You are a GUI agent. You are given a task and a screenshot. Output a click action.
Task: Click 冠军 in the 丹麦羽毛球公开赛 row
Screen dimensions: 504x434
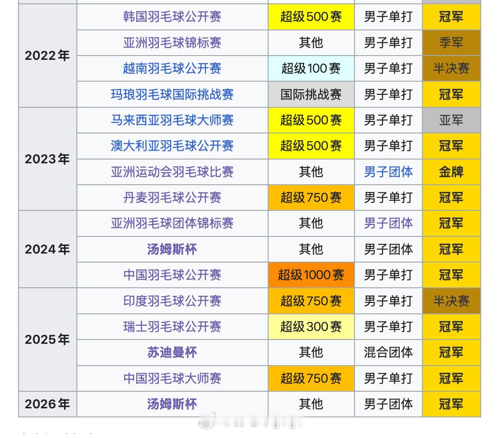tap(451, 198)
